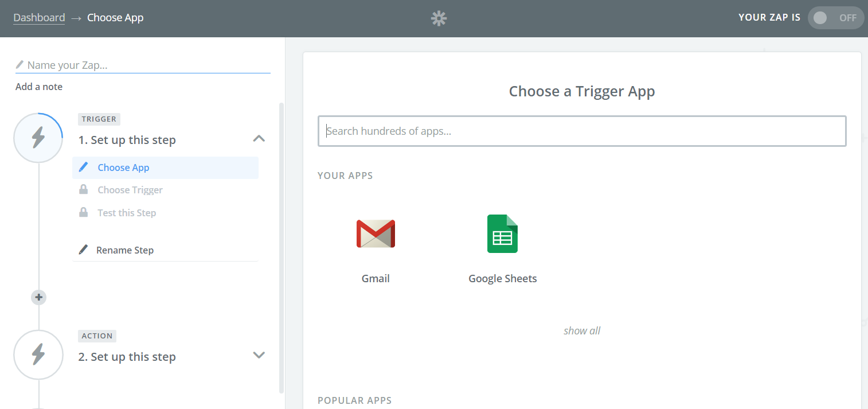Click the Search hundreds of apps field

point(582,131)
